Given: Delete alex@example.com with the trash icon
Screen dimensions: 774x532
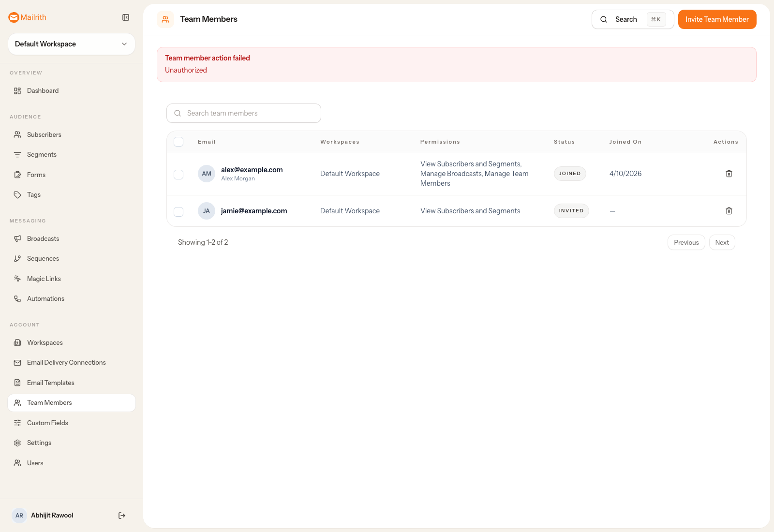Looking at the screenshot, I should pyautogui.click(x=729, y=174).
